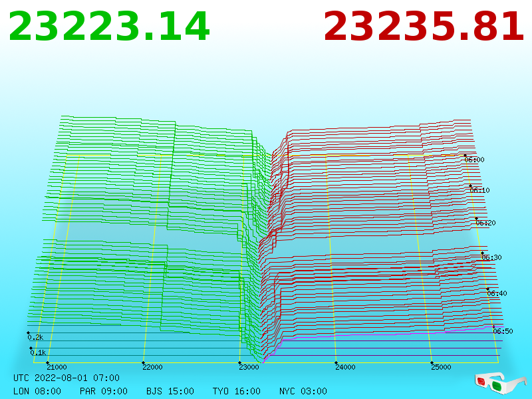Click the 06:20 time axis marker
This screenshot has height=399, width=532.
(x=485, y=223)
